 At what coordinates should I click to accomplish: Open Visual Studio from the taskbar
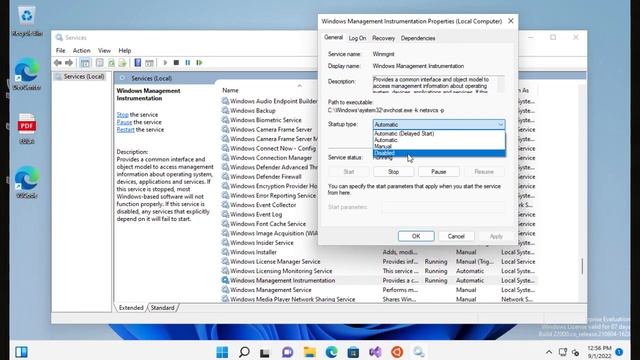[375, 352]
